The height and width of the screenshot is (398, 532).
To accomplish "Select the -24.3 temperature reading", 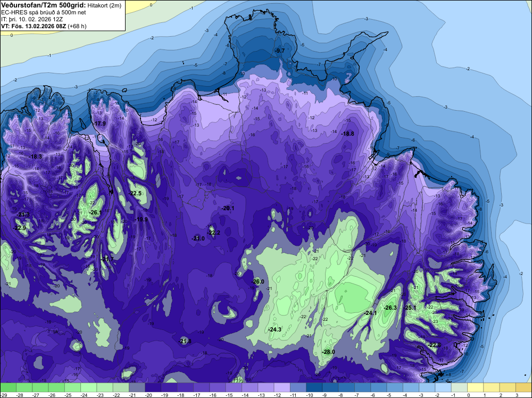I will [275, 329].
